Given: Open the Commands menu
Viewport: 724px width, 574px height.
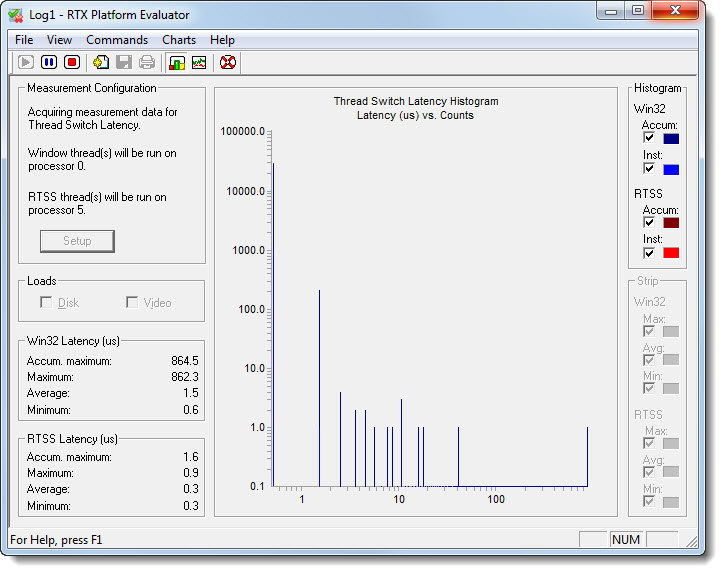Looking at the screenshot, I should pos(117,40).
